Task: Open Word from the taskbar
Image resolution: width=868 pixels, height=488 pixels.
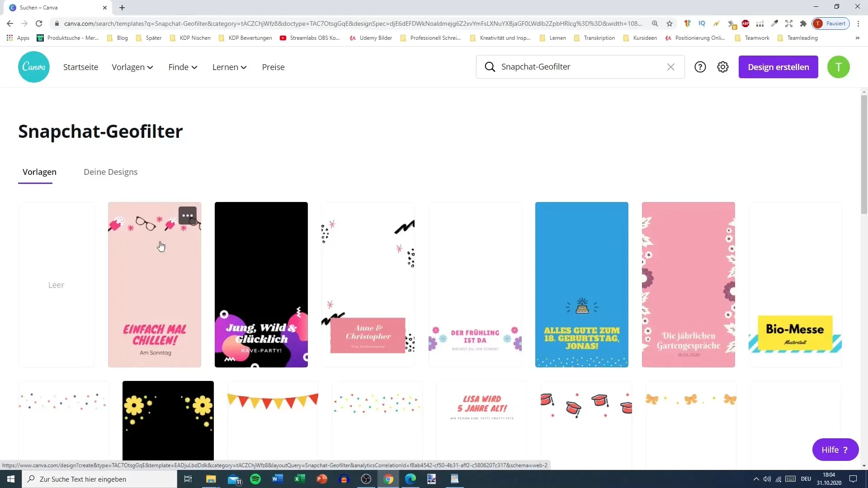Action: 278,479
